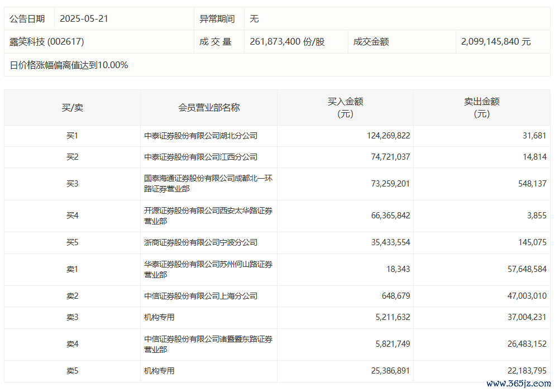This screenshot has width=555, height=392.
Task: Click 国泰海通证券成都北一环路证券营业部 entry
Action: click(208, 183)
